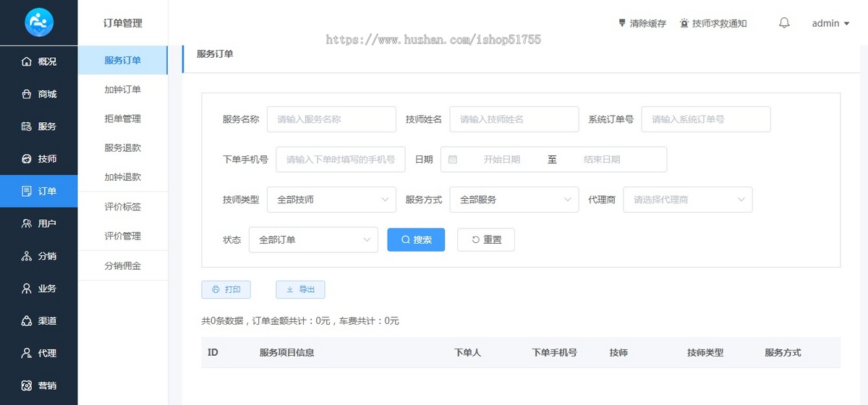Click the 技师求救通知 link
Screen dimensions: 868x405
tap(713, 23)
